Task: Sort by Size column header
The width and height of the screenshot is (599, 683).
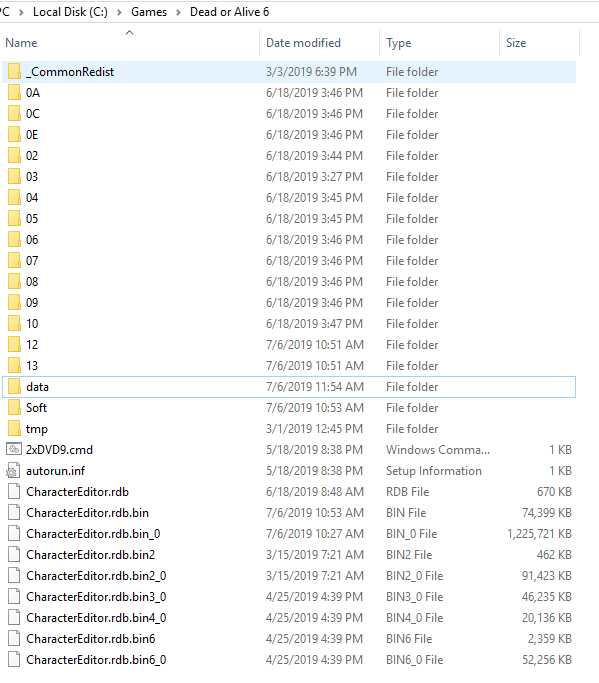Action: pos(516,43)
